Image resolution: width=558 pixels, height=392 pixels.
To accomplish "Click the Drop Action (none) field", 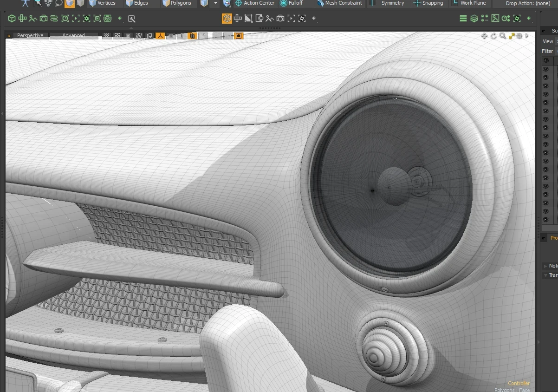I will (528, 3).
